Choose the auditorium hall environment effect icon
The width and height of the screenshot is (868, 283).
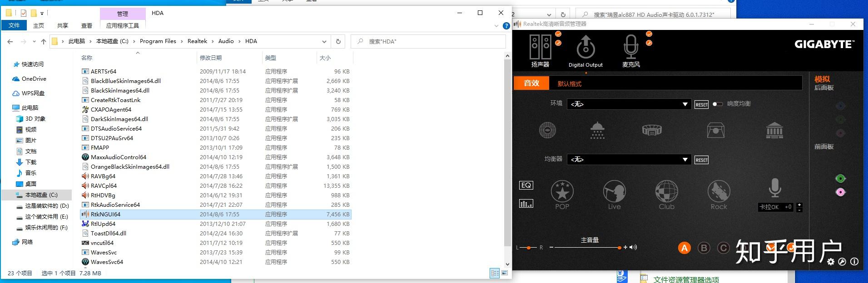click(x=774, y=130)
